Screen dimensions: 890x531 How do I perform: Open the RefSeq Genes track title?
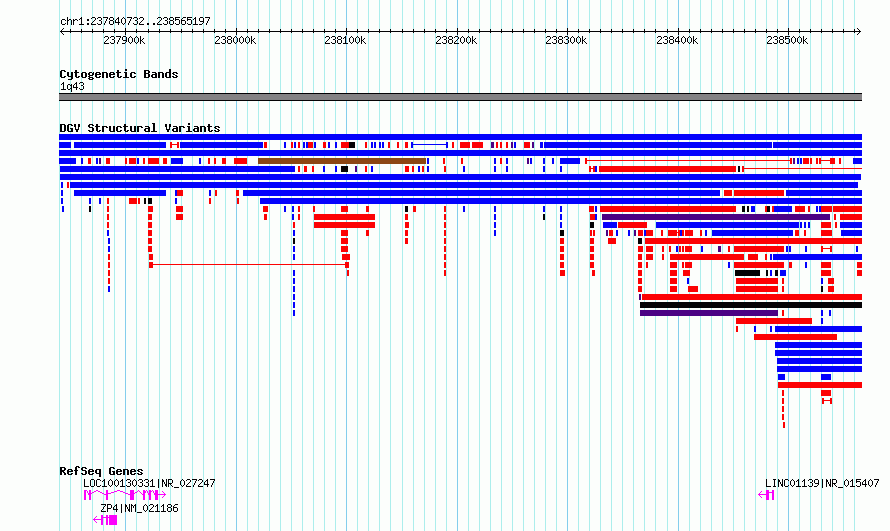pos(101,471)
